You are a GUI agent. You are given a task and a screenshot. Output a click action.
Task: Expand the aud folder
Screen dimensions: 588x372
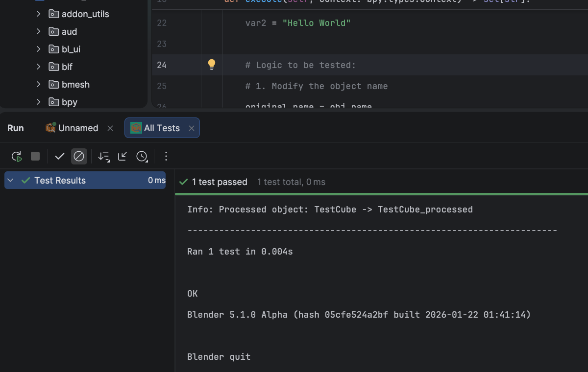click(38, 31)
